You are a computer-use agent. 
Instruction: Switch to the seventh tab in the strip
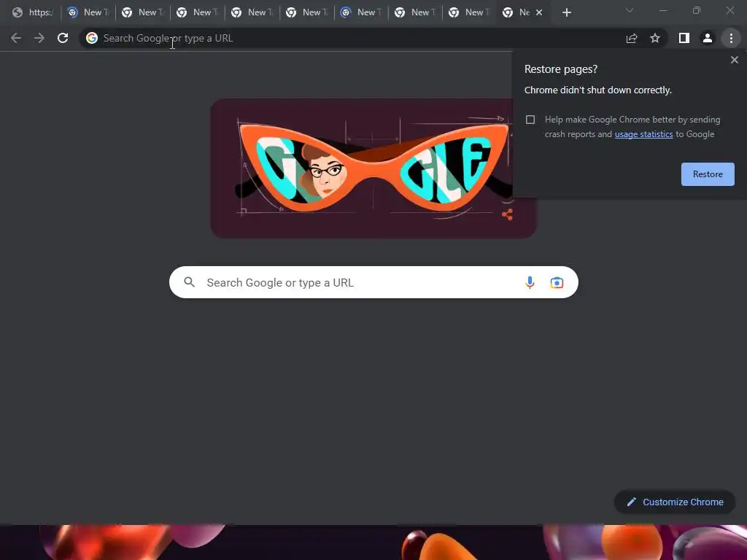point(361,13)
